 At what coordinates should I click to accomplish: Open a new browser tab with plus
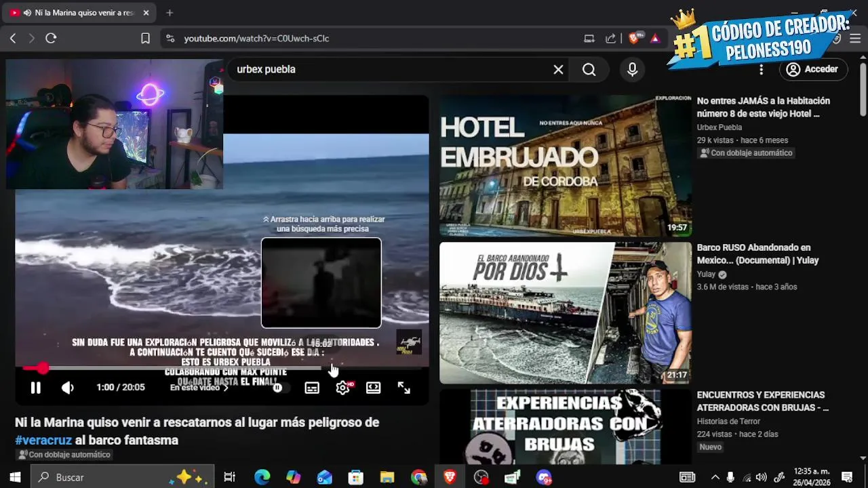point(170,13)
